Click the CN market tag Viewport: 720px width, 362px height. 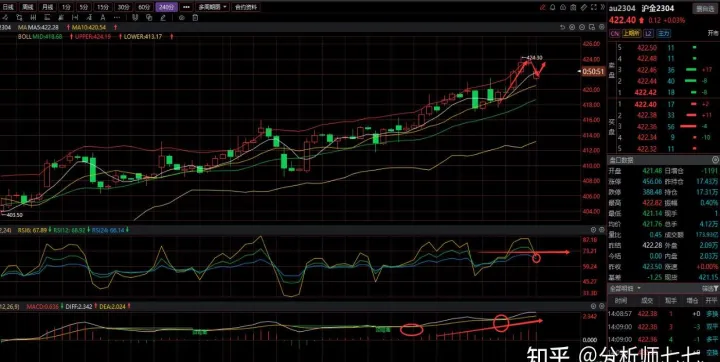pos(614,34)
